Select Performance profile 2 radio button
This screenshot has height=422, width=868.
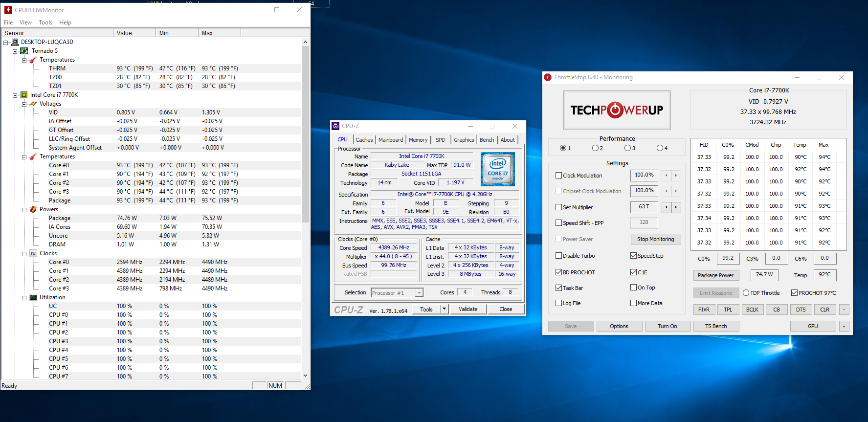tap(595, 148)
